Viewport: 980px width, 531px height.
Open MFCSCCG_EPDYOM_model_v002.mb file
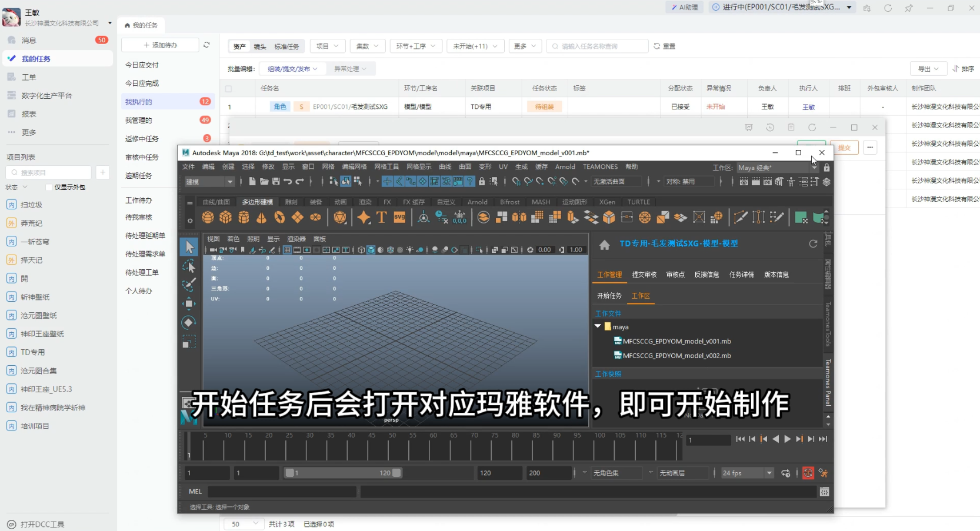pos(676,356)
